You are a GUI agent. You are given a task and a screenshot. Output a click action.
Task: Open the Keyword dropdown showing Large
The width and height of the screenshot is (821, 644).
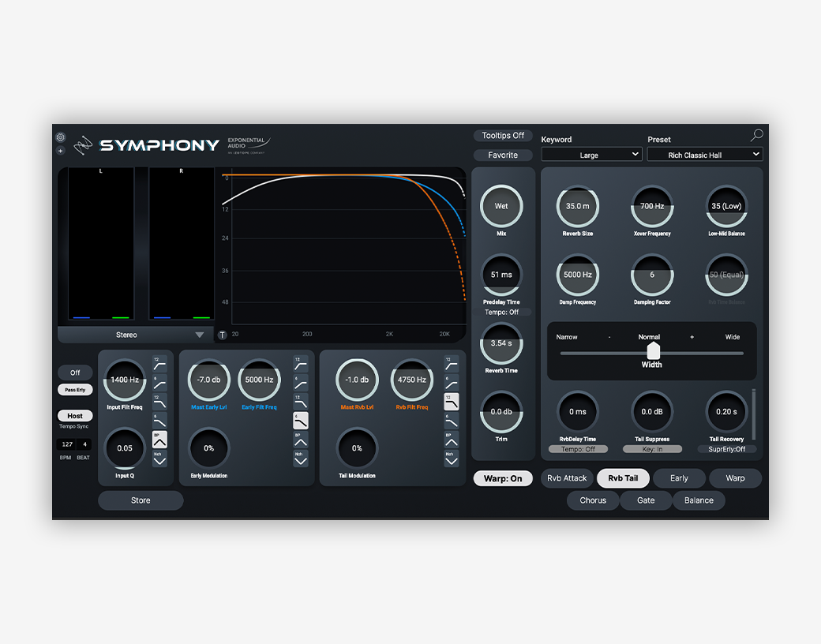click(591, 155)
